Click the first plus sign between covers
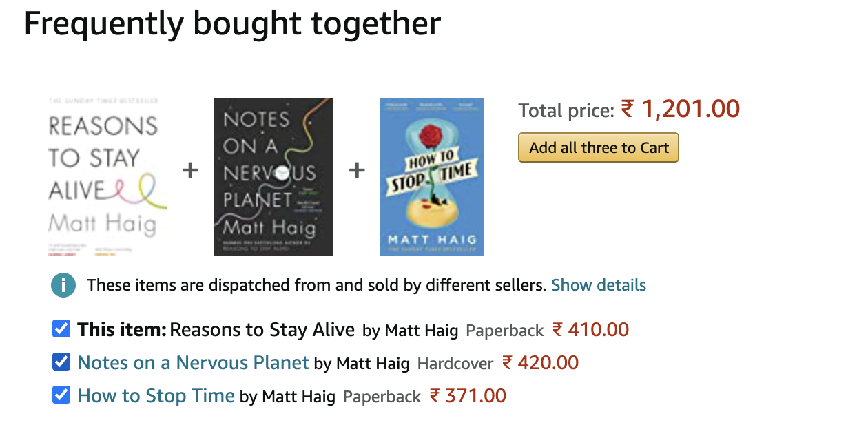 coord(190,170)
